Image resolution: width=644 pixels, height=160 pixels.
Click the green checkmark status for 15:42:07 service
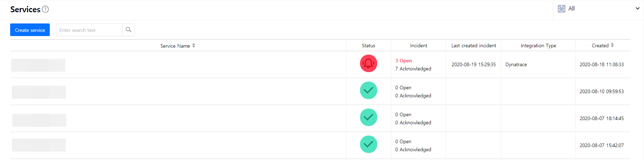click(368, 144)
